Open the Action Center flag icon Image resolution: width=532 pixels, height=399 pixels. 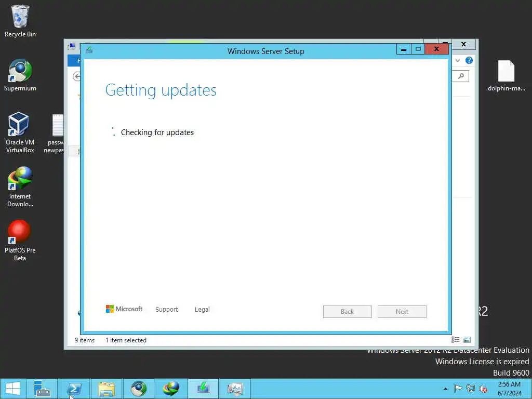tap(458, 389)
